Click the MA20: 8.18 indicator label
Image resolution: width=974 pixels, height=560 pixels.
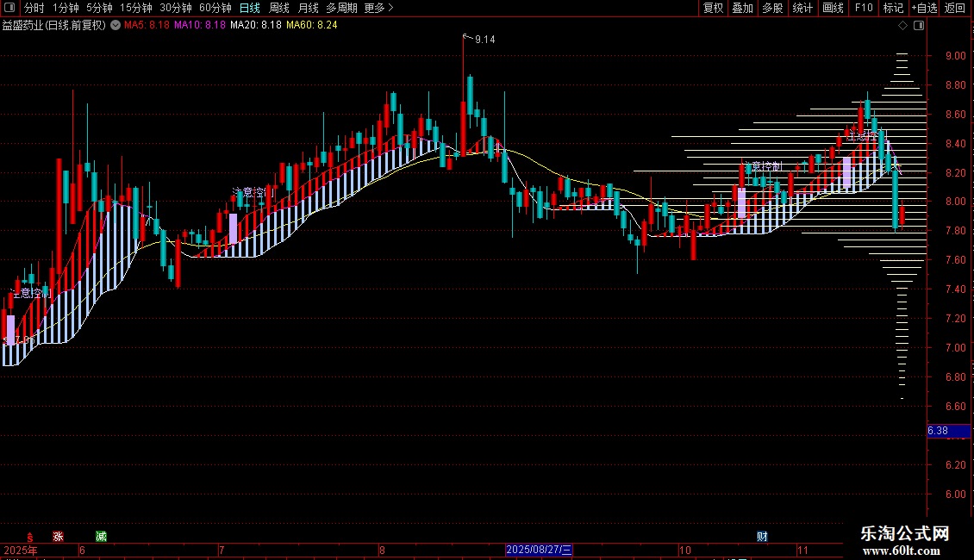coord(256,25)
